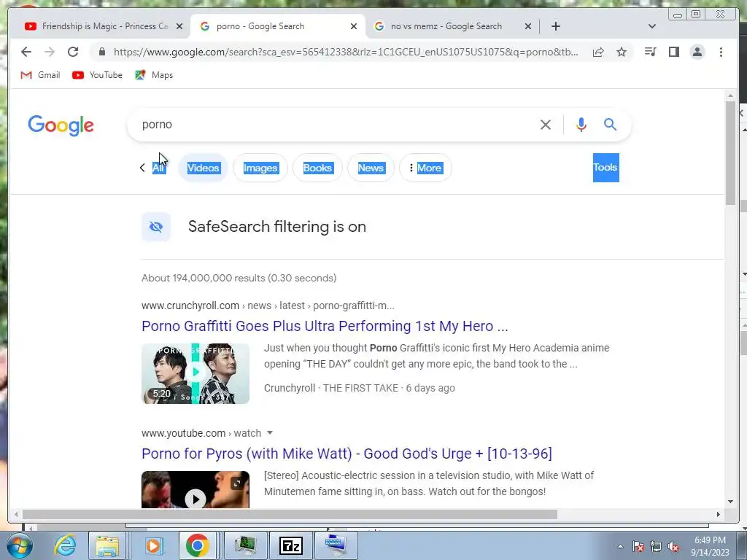Open the Windows Start button
This screenshot has height=560, width=747.
(x=20, y=545)
